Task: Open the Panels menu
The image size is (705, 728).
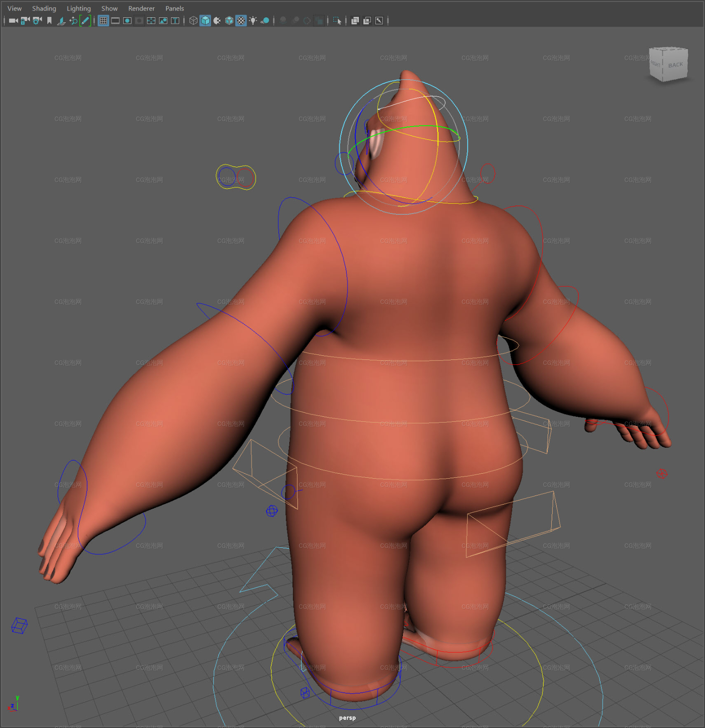Action: (175, 8)
